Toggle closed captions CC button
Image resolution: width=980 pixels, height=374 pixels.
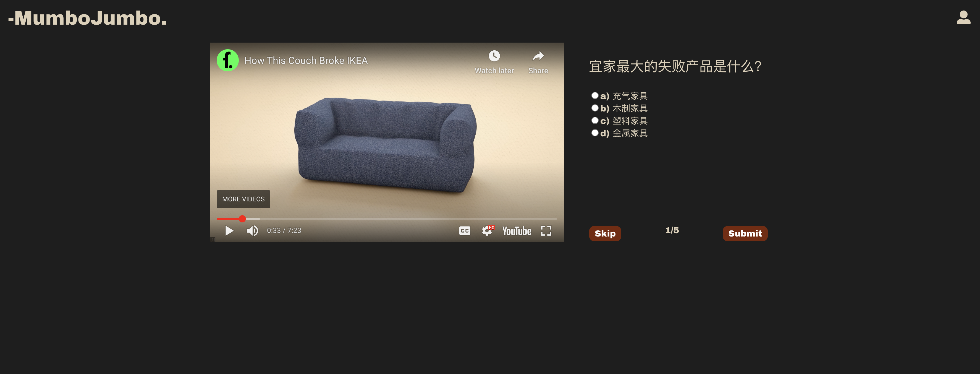(465, 231)
